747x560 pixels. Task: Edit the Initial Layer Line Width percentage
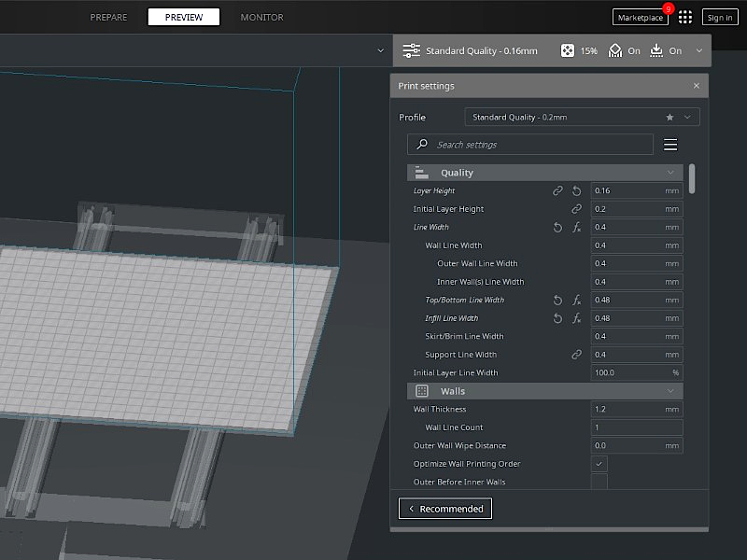pos(637,372)
